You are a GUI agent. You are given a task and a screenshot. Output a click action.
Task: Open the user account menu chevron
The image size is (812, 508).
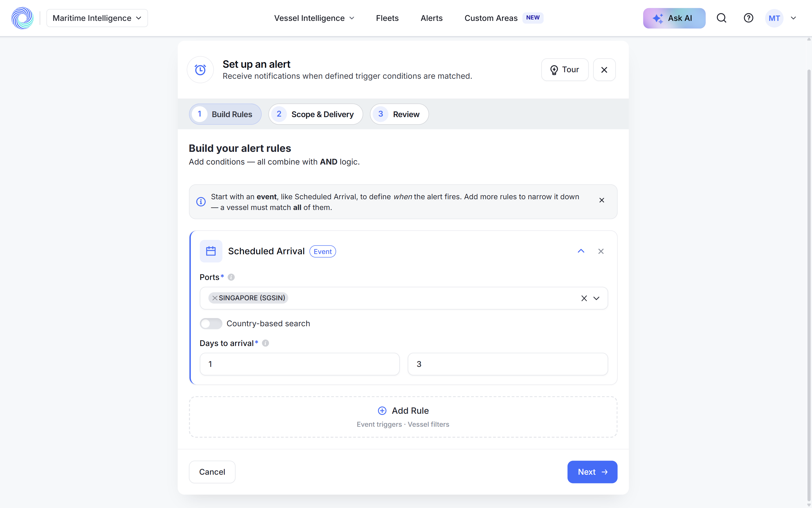point(793,18)
